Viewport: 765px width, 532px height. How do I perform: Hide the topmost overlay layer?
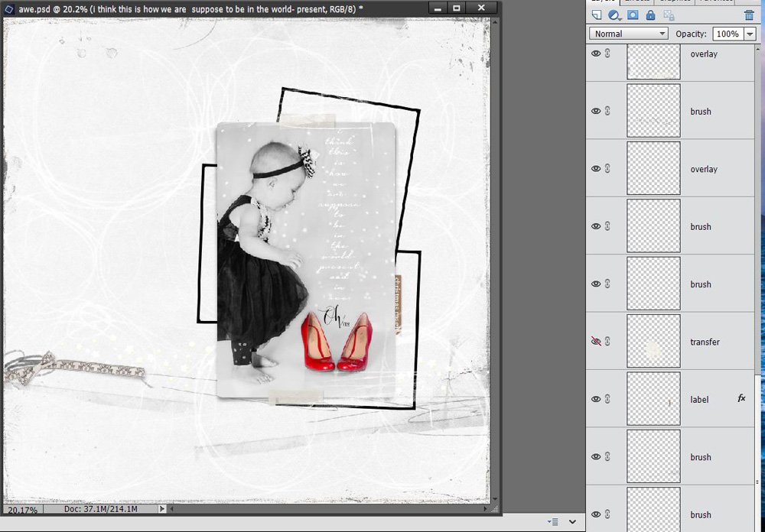click(596, 54)
